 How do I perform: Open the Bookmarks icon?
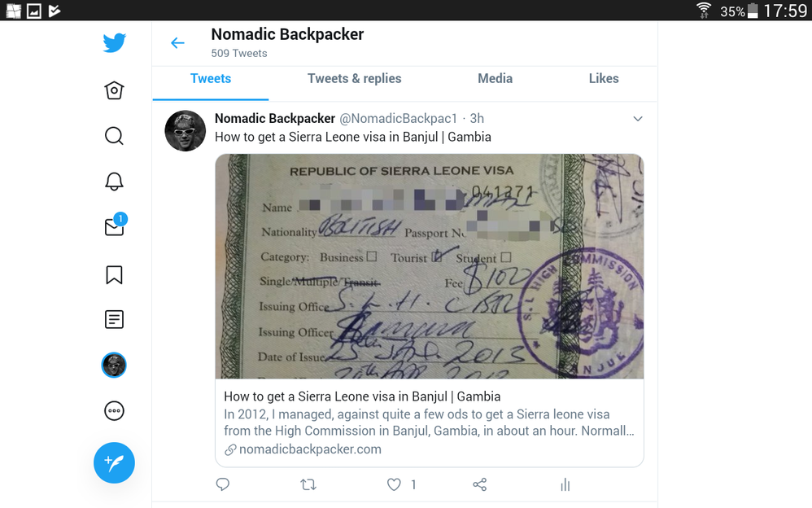(114, 274)
